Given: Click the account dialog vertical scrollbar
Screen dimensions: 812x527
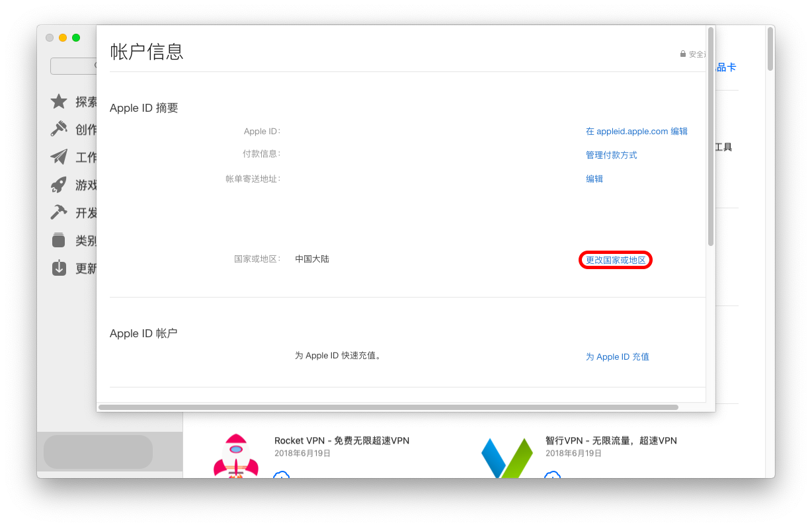Looking at the screenshot, I should [x=711, y=136].
